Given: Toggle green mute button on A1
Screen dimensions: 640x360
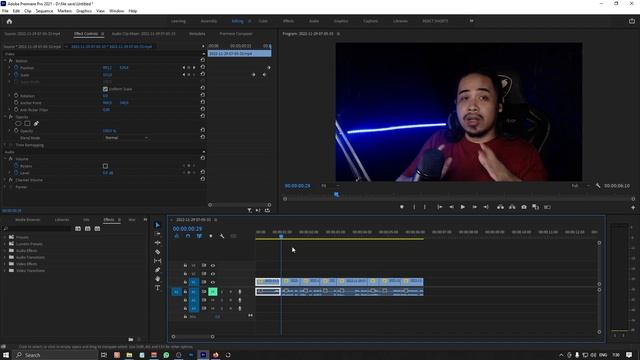Looking at the screenshot, I should (213, 291).
